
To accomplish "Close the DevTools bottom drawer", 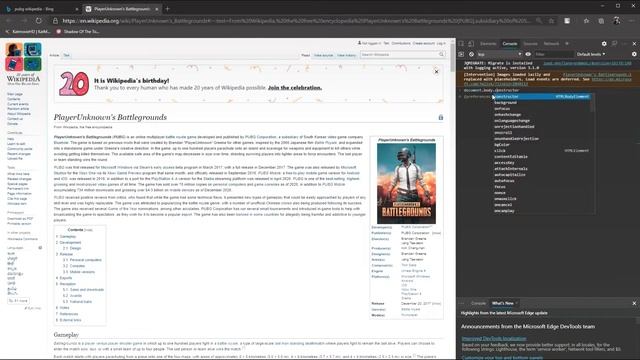I will tap(634, 303).
